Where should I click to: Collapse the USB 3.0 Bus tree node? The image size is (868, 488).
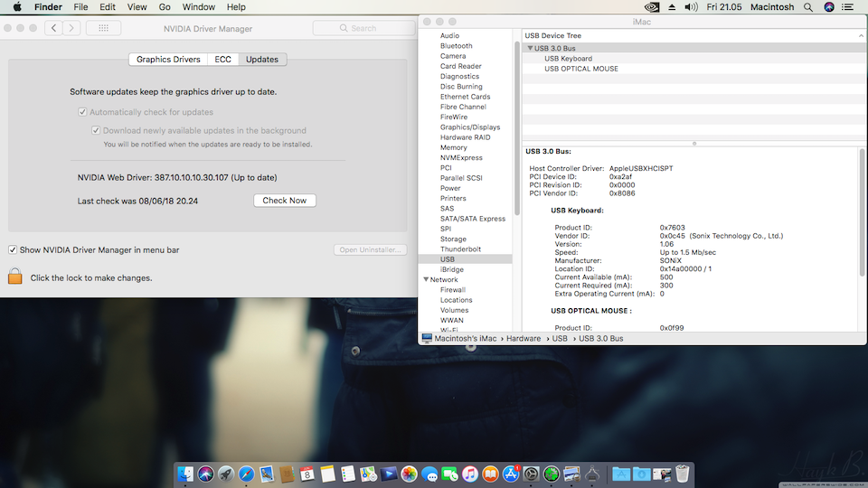[x=531, y=48]
